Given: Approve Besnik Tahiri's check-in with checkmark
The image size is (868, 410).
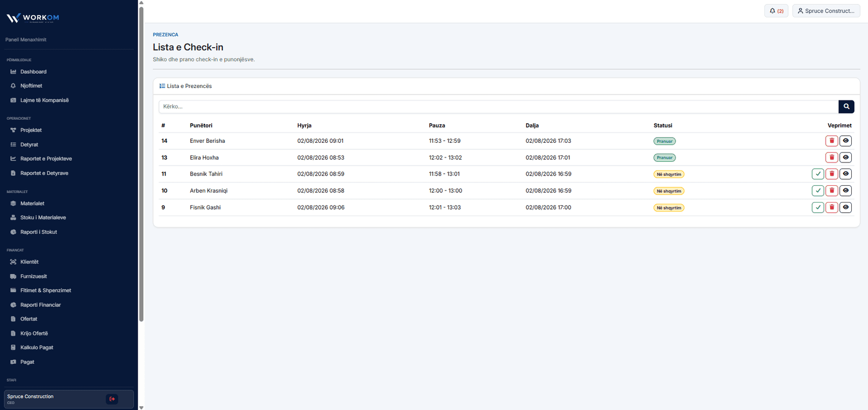Looking at the screenshot, I should [818, 174].
